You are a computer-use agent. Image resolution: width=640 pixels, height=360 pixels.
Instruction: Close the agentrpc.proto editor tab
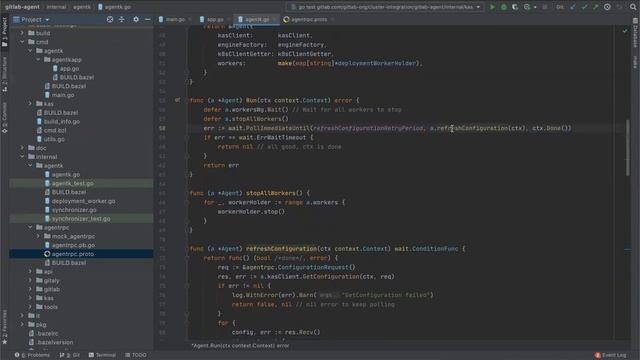[x=332, y=19]
